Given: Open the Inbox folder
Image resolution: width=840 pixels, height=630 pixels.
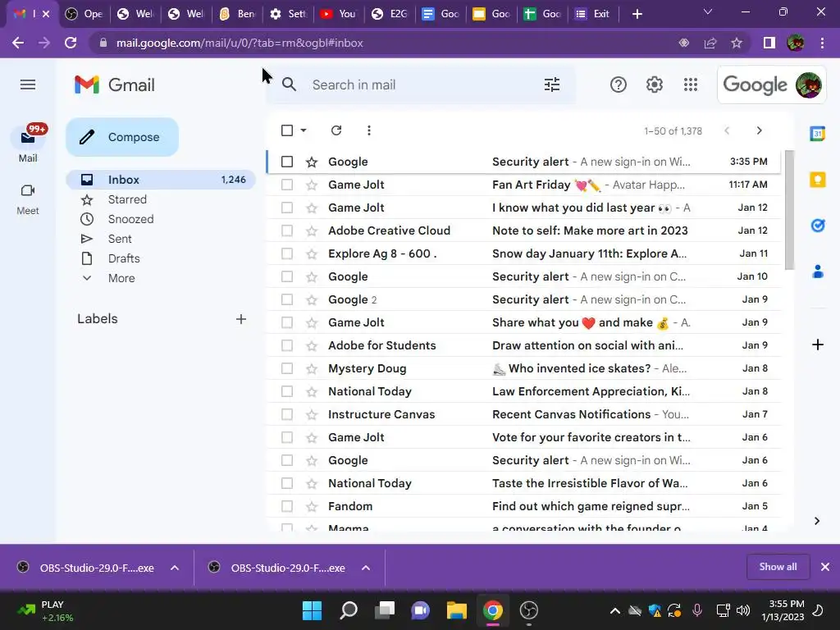Looking at the screenshot, I should tap(161, 180).
